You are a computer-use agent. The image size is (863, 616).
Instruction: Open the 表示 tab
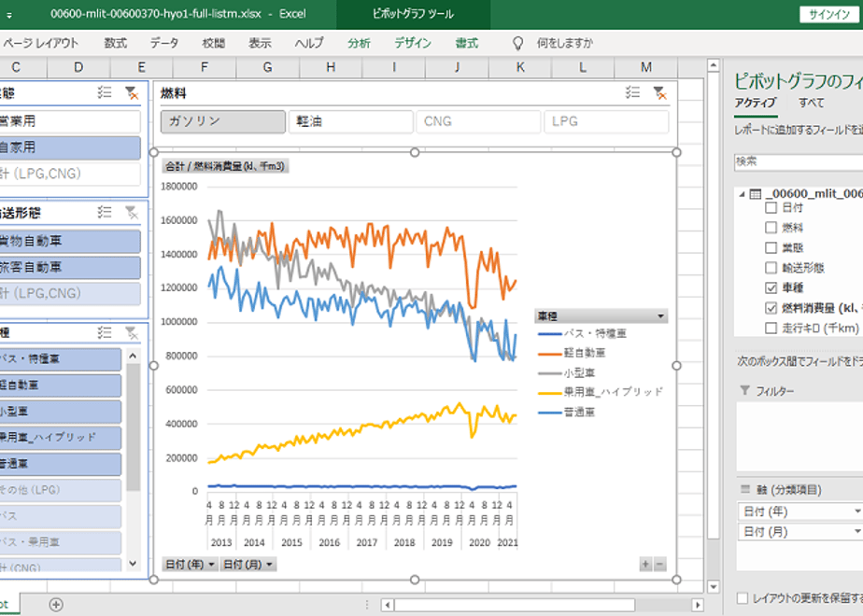pos(260,43)
